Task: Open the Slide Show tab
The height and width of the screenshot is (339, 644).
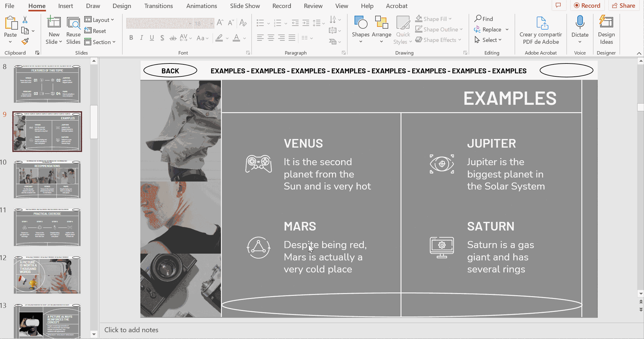Action: pyautogui.click(x=245, y=6)
